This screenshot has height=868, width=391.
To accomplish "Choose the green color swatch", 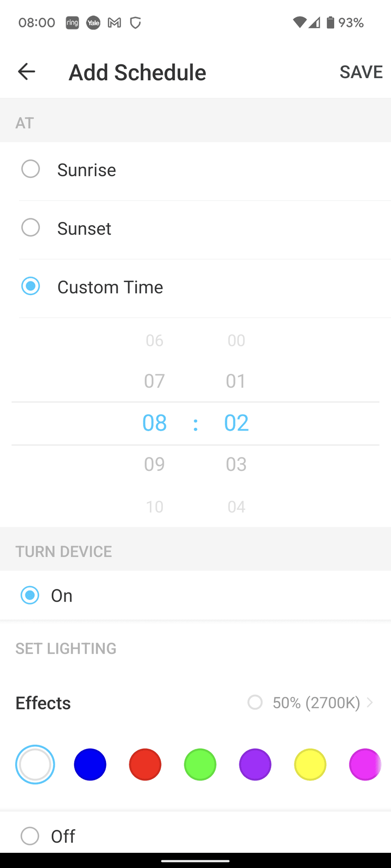I will [200, 765].
